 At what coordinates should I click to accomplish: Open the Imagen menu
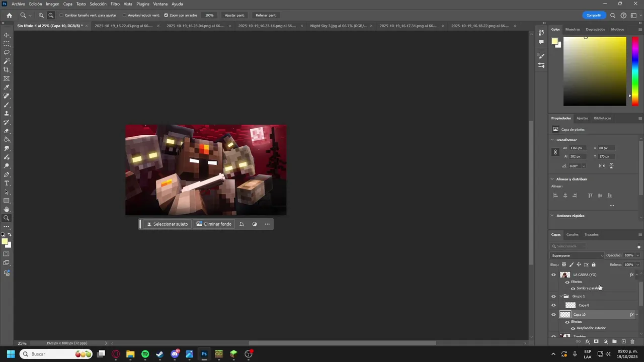[x=52, y=4]
